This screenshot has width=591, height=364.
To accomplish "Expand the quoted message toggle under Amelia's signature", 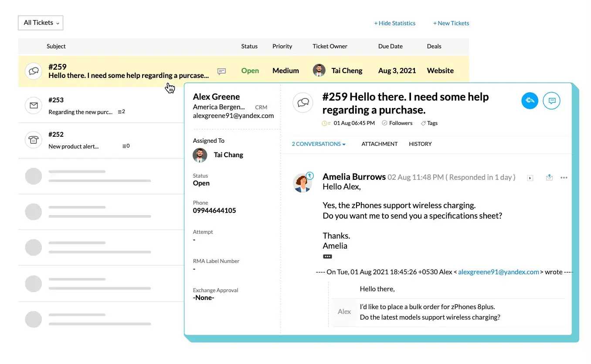I will click(327, 256).
